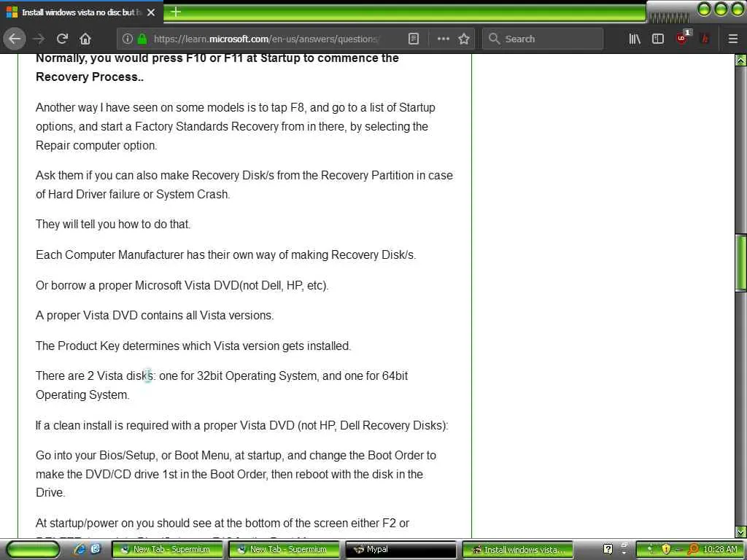The width and height of the screenshot is (747, 560).
Task: Go back to the previous page
Action: coord(15,39)
